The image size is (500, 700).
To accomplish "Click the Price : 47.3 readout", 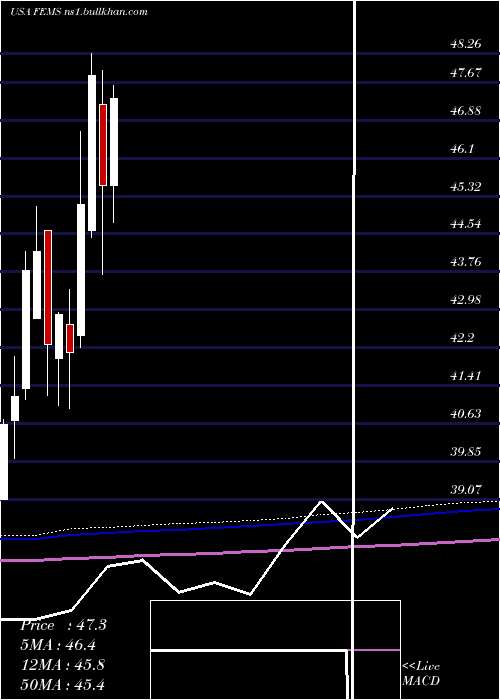I will pos(63,625).
